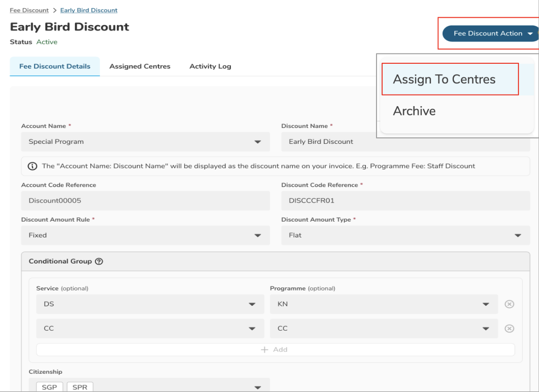Viewport: 539px width, 392px height.
Task: Expand the Account Name dropdown
Action: pyautogui.click(x=145, y=142)
